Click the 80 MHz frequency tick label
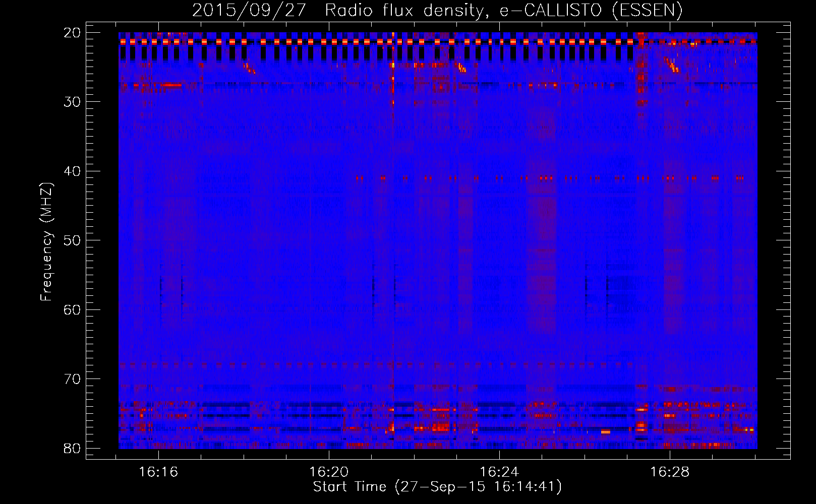 [73, 448]
